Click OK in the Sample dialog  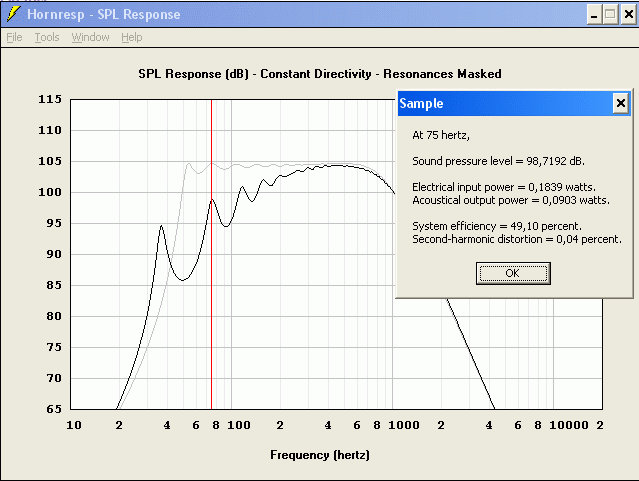pyautogui.click(x=513, y=273)
